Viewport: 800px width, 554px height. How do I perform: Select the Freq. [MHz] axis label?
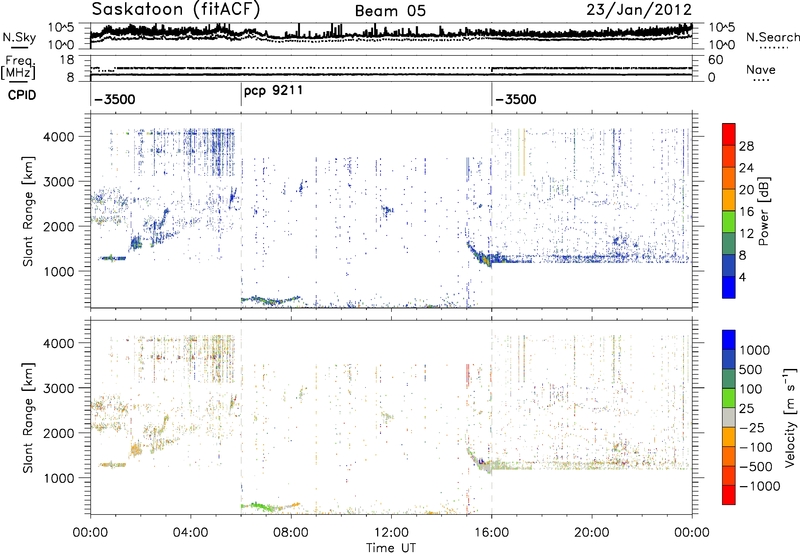[19, 68]
